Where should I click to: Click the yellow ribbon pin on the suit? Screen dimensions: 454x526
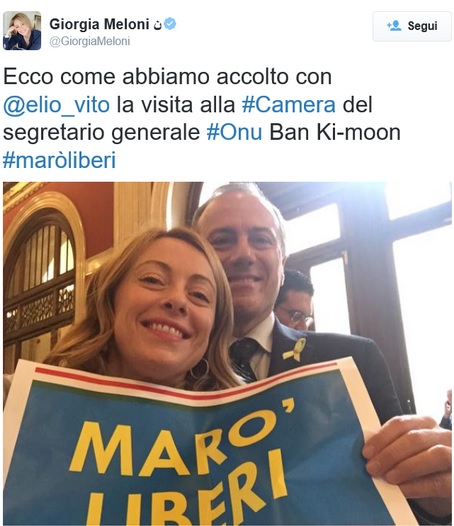click(295, 350)
